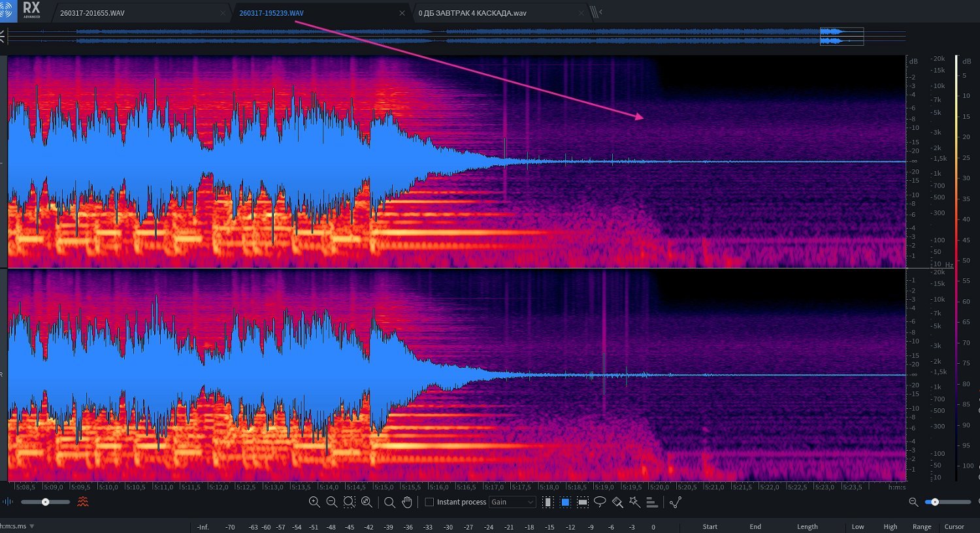The height and width of the screenshot is (533, 980).
Task: Close the 260317-195239.WAV tab
Action: pos(402,13)
